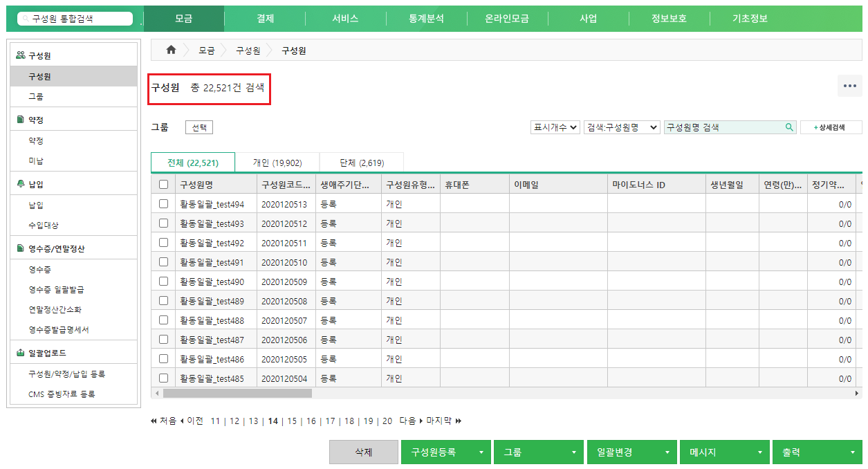Viewport: 868px width, 469px height.
Task: Click the 영수증/연말정산 section icon
Action: (21, 248)
